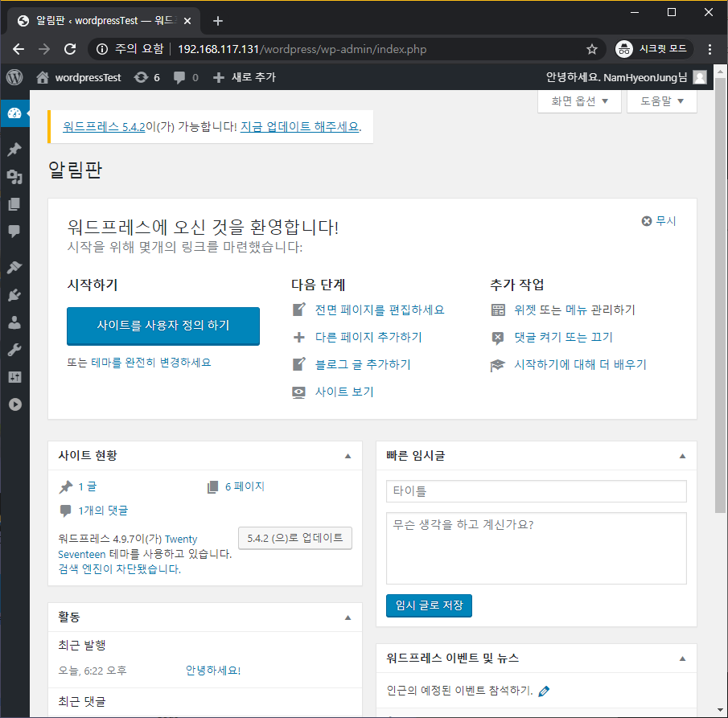Click the 시크릿 모드 incognito indicator
The image size is (728, 718).
pyautogui.click(x=654, y=49)
